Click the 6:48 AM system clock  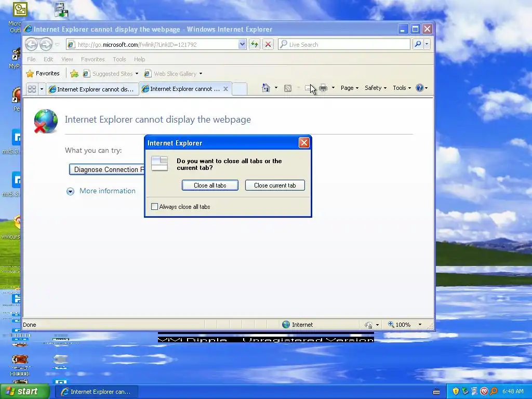click(x=513, y=391)
